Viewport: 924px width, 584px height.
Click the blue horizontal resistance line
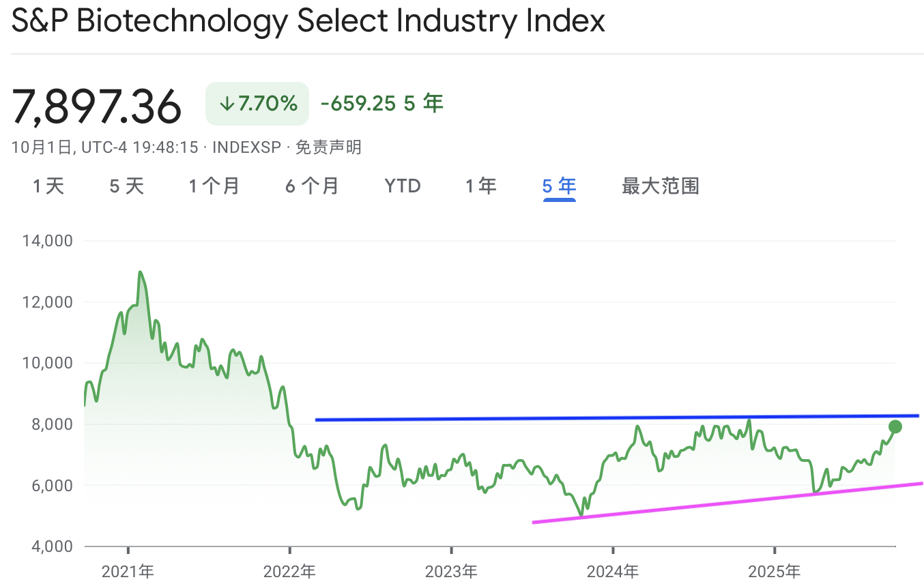(614, 418)
